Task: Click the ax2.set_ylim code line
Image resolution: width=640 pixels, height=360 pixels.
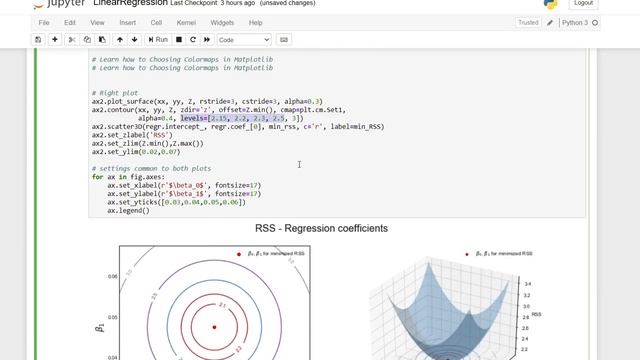Action: [136, 152]
